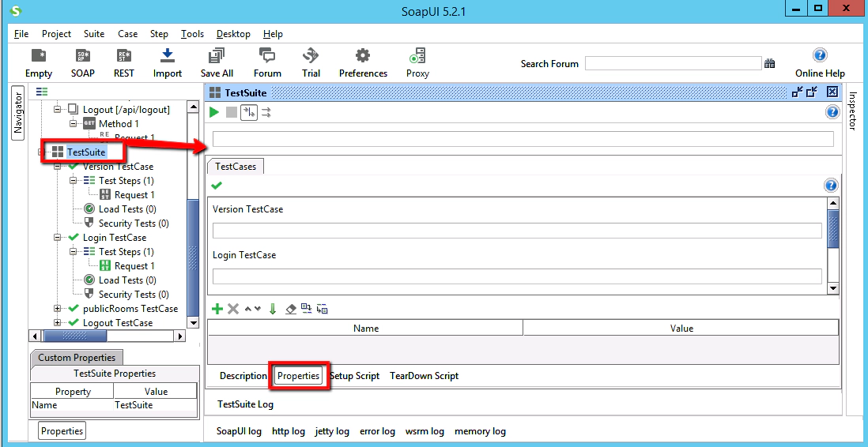Image resolution: width=868 pixels, height=447 pixels.
Task: Add a property with green plus
Action: tap(217, 309)
